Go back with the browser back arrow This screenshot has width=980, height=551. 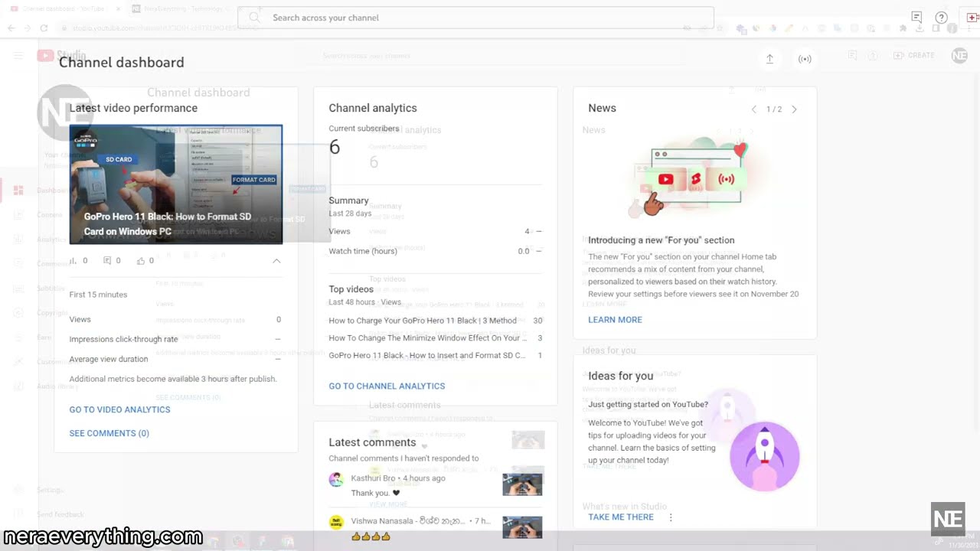[11, 28]
